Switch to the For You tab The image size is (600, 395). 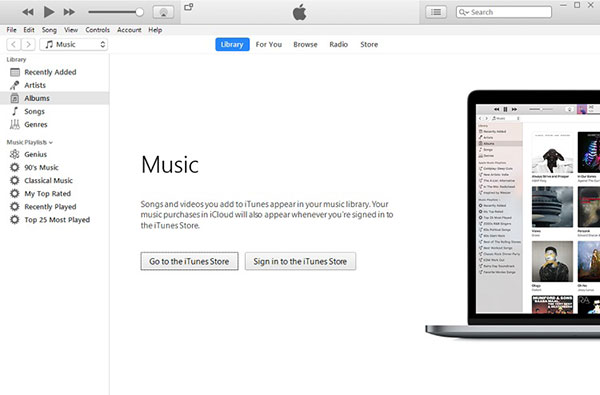(269, 44)
